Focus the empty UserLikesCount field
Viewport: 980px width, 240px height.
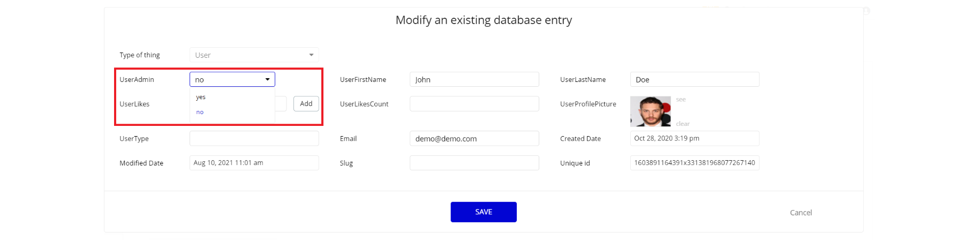click(474, 104)
